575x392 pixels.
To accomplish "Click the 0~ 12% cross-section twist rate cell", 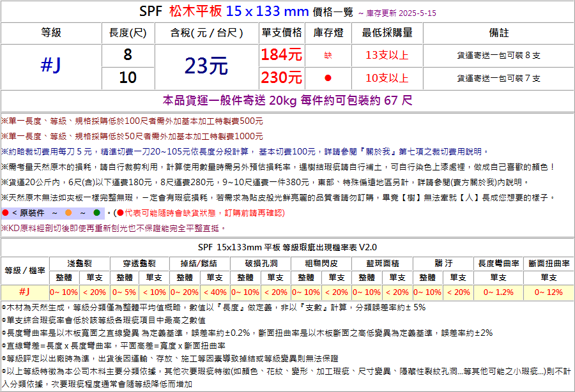I will [x=548, y=292].
